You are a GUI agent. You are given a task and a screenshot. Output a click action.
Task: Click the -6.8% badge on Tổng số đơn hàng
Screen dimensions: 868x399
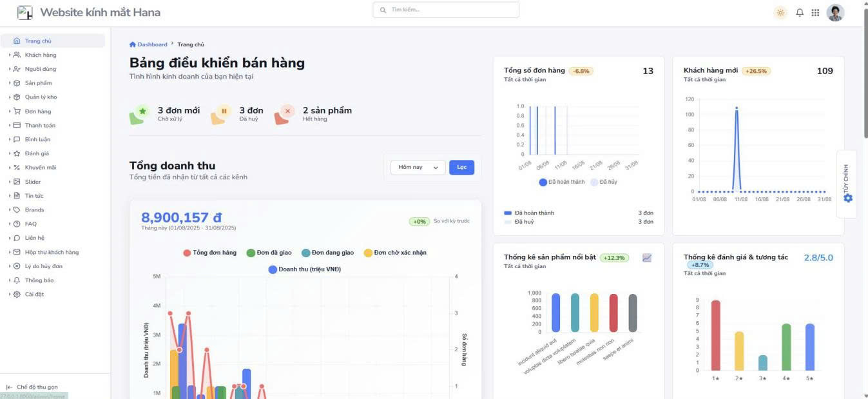[581, 72]
